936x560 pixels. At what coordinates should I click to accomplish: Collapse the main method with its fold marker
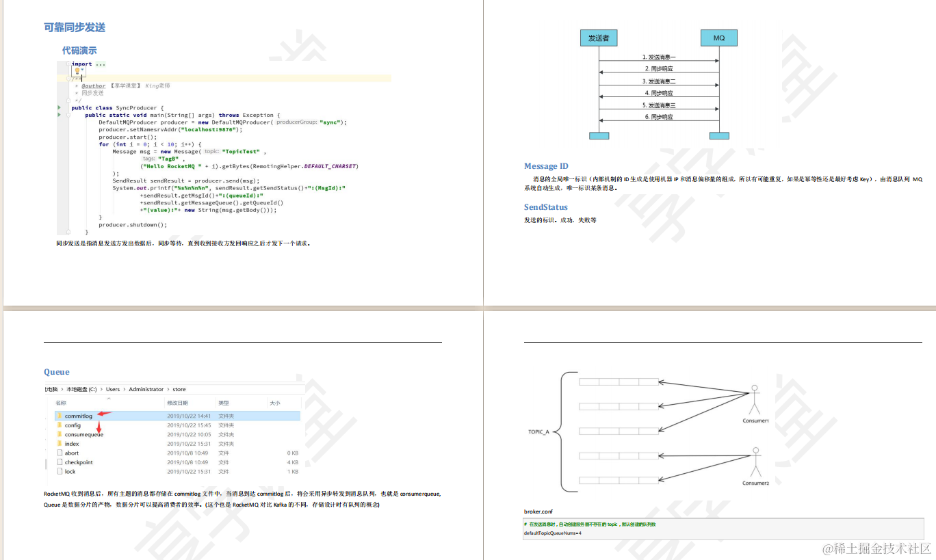pos(69,115)
